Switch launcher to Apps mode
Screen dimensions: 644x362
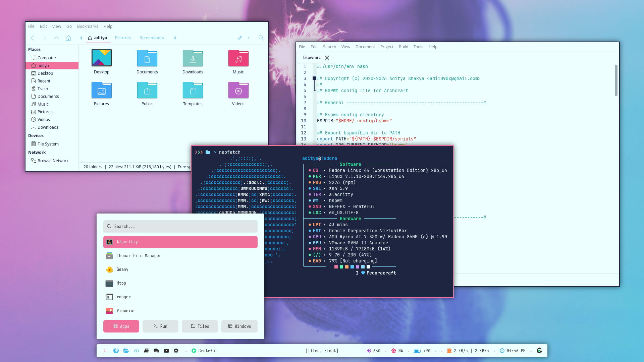[x=121, y=326]
